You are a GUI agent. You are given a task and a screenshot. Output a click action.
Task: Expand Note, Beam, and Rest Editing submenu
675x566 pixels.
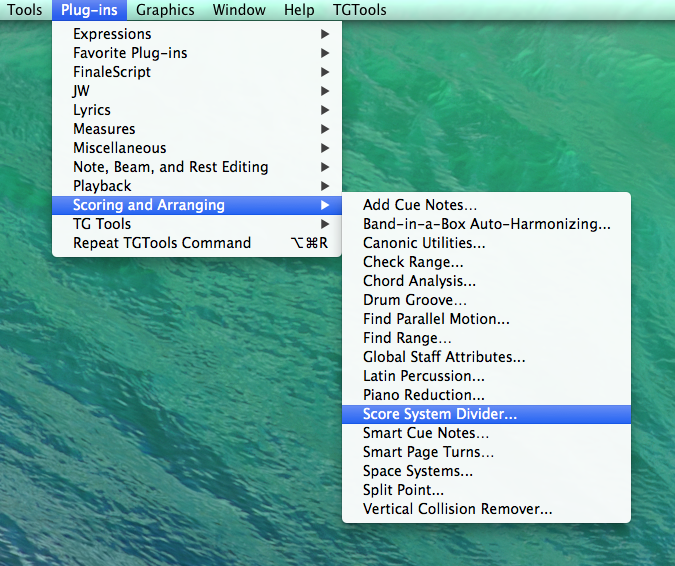(170, 167)
